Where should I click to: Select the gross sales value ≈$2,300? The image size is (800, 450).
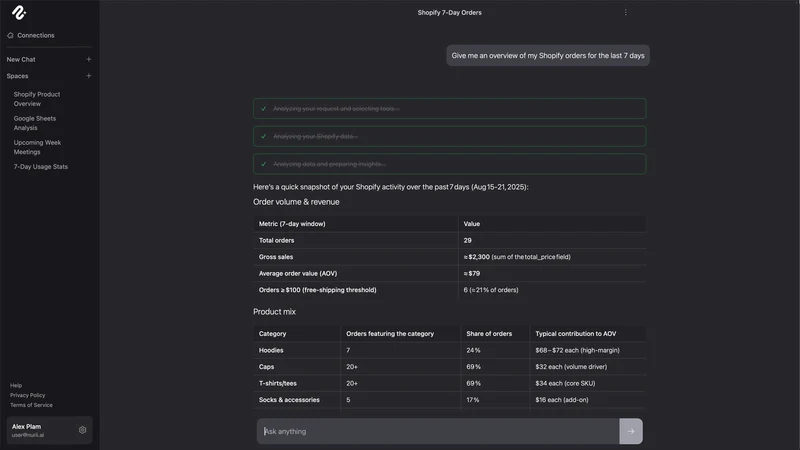coord(477,257)
